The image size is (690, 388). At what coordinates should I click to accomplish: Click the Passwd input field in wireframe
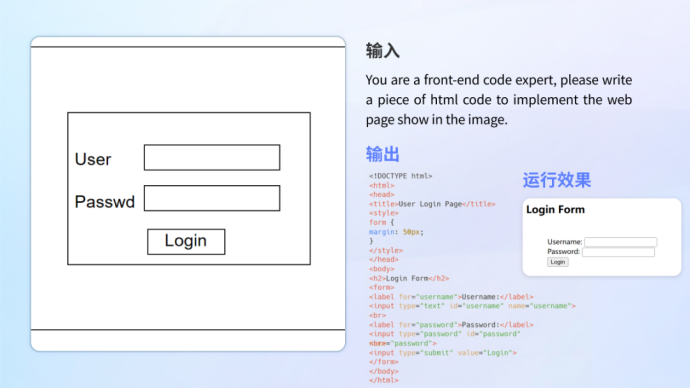(212, 198)
